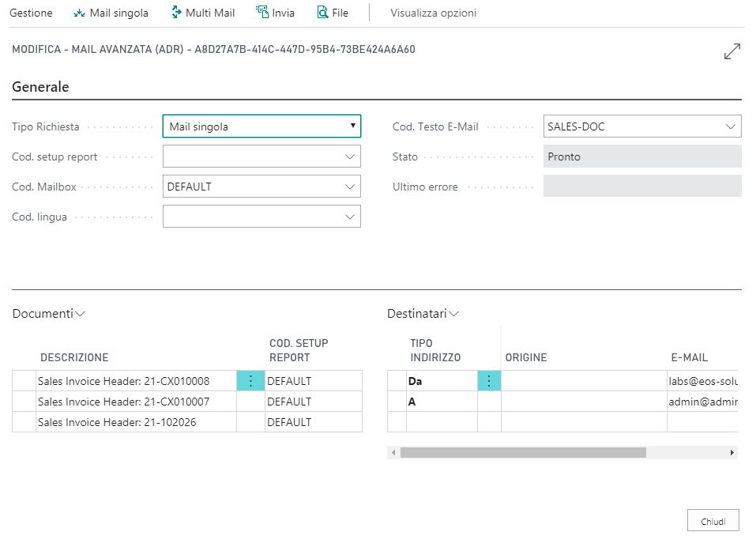Expand Cod. setup report dropdown
This screenshot has height=547, width=756.
click(350, 157)
